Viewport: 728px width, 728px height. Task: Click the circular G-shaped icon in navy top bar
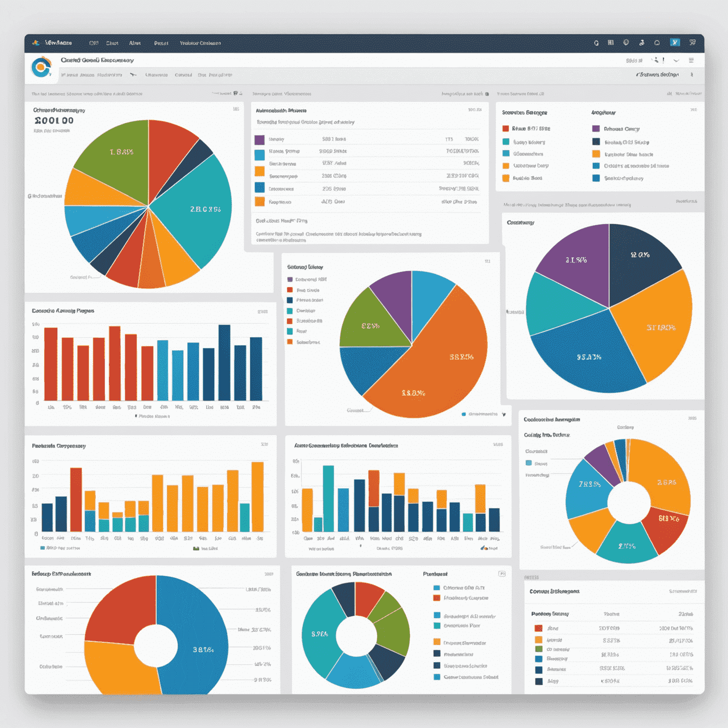click(596, 43)
